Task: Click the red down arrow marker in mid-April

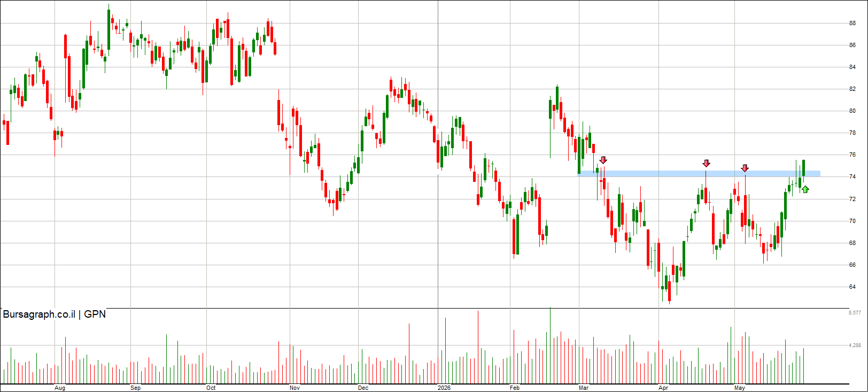Action: click(706, 163)
